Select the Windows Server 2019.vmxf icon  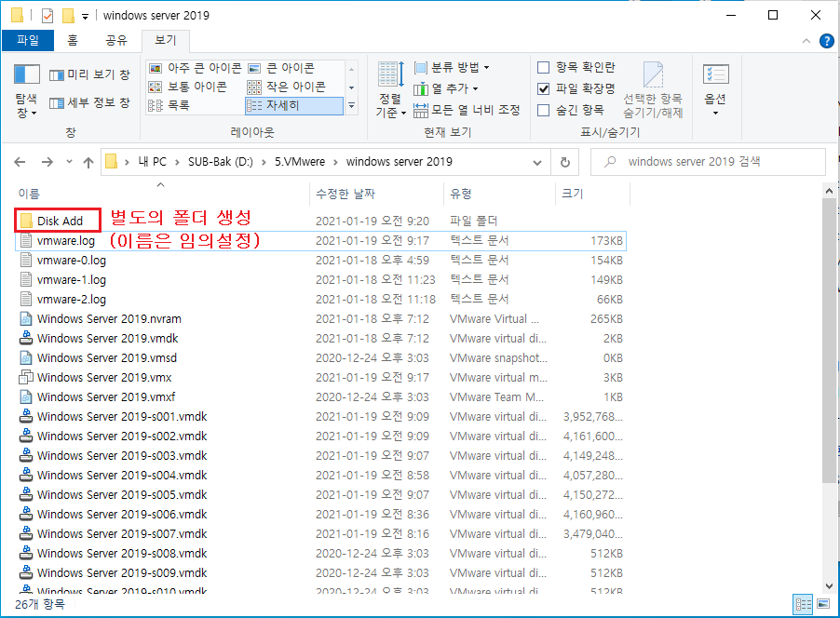click(x=25, y=396)
